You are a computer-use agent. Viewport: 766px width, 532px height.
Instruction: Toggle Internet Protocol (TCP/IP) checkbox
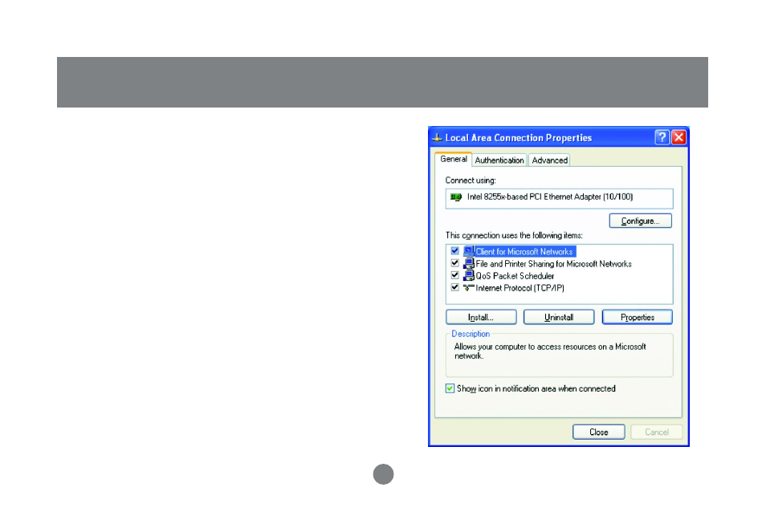(454, 287)
